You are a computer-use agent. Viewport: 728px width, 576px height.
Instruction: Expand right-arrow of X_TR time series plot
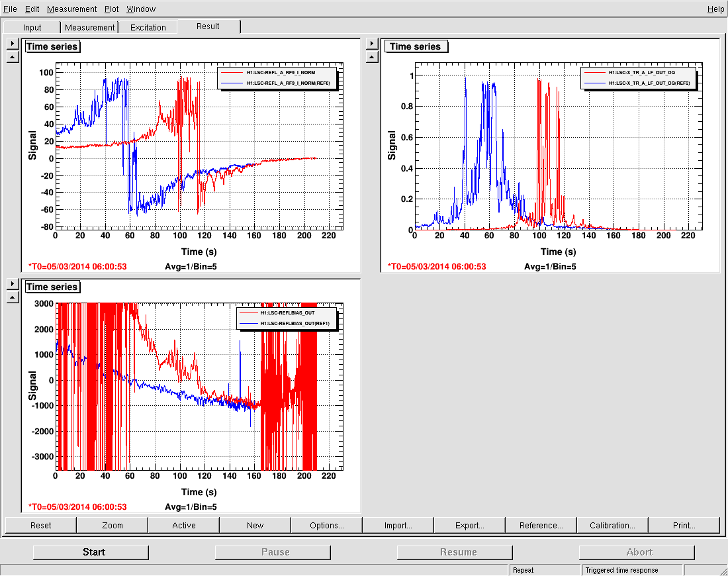coord(372,44)
